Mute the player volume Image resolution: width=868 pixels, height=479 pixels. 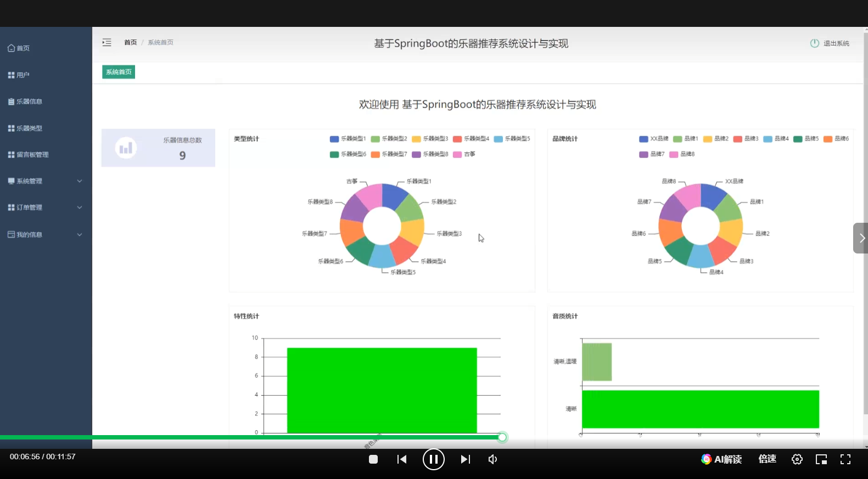pyautogui.click(x=493, y=459)
